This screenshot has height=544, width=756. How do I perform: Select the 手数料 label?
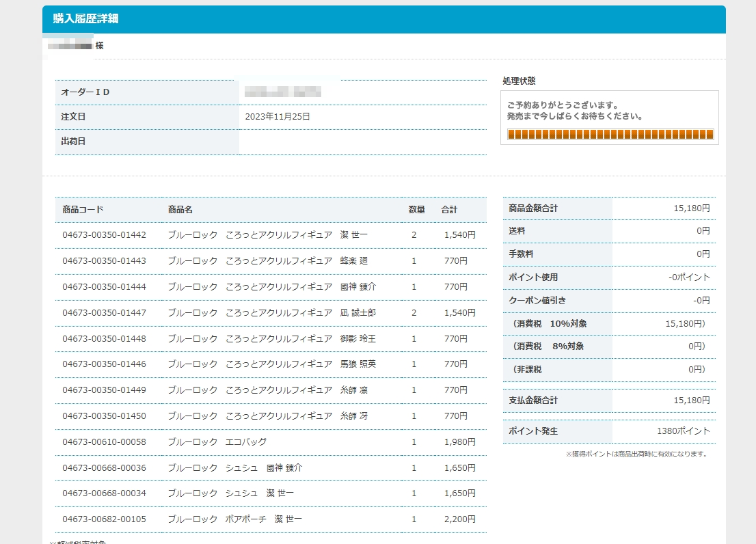pos(521,254)
